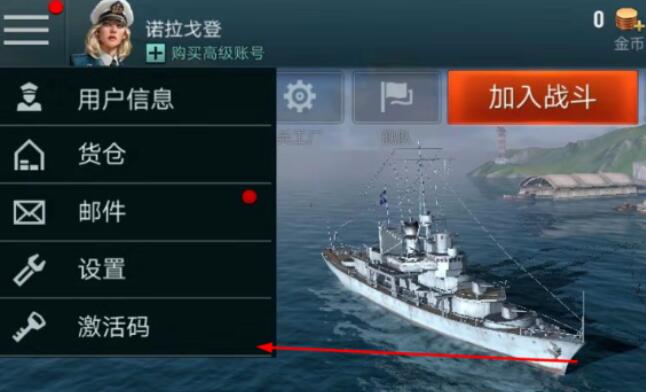Image resolution: width=646 pixels, height=392 pixels.
Task: Click the gold coins add icon
Action: pos(629,19)
